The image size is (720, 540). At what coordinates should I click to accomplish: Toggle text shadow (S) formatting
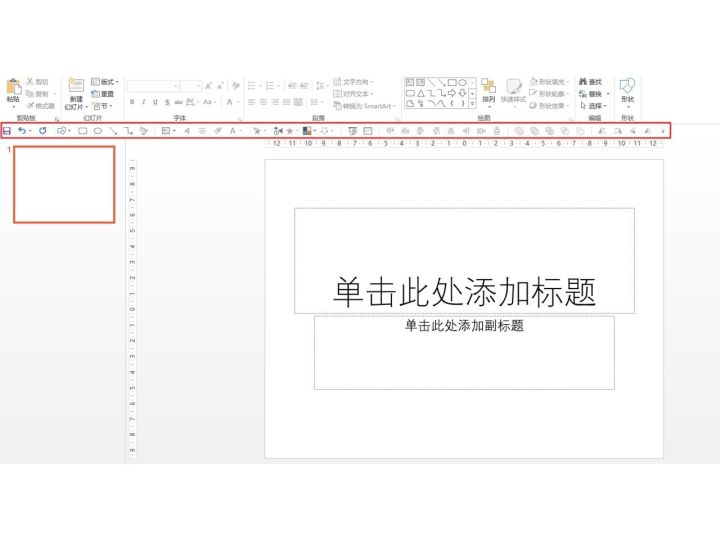coord(167,102)
